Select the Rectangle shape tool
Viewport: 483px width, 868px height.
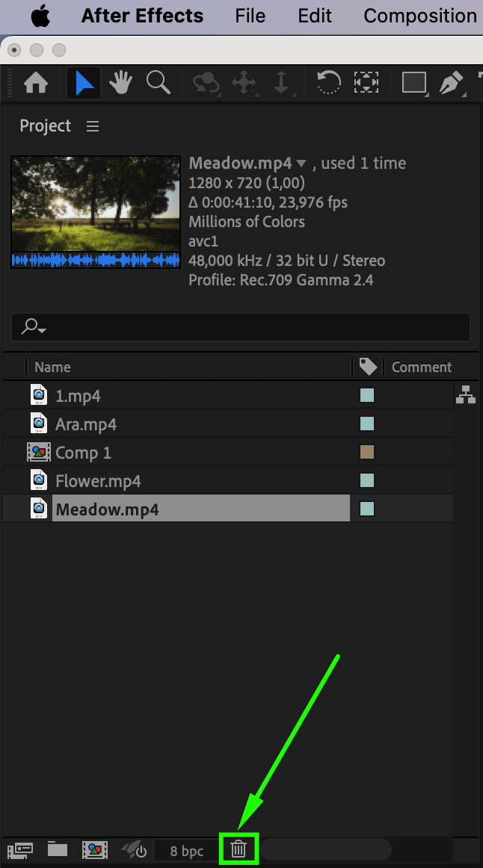pyautogui.click(x=414, y=83)
